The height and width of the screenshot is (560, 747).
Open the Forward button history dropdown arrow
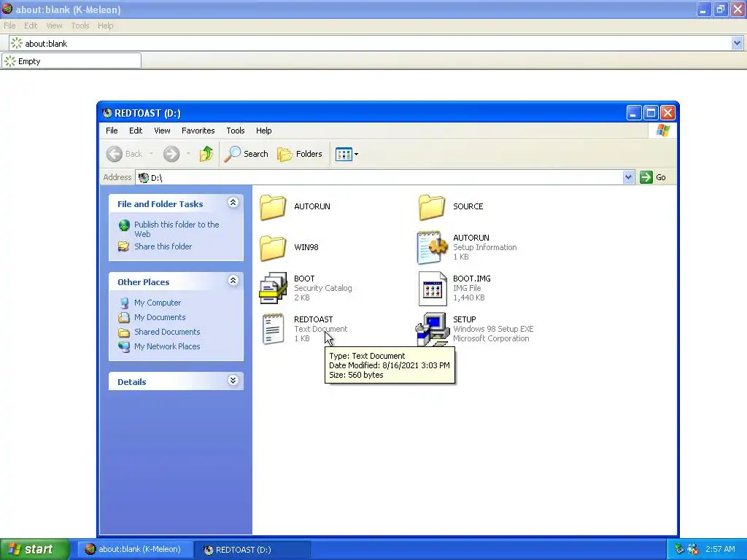pyautogui.click(x=189, y=154)
